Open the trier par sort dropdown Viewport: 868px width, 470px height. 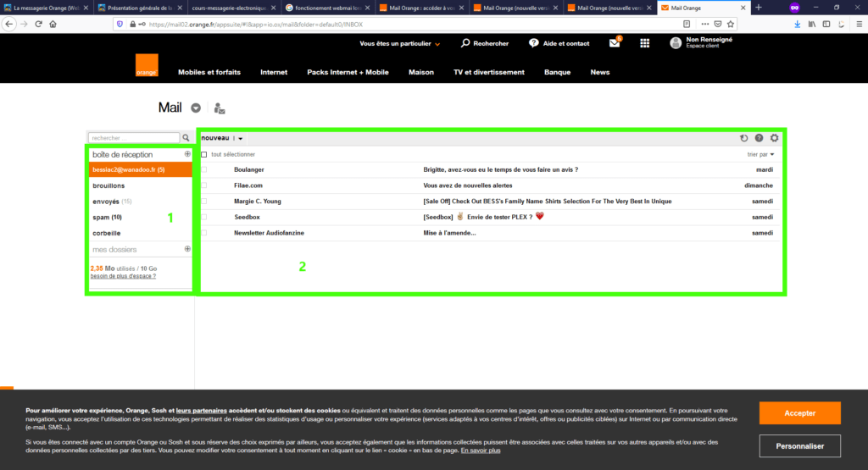tap(760, 154)
